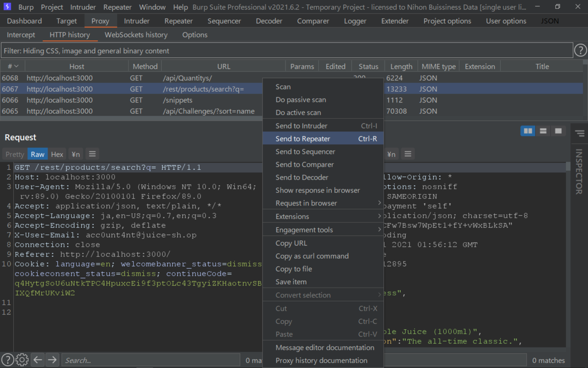Open help icon in request search bar
The width and height of the screenshot is (588, 368).
7,360
